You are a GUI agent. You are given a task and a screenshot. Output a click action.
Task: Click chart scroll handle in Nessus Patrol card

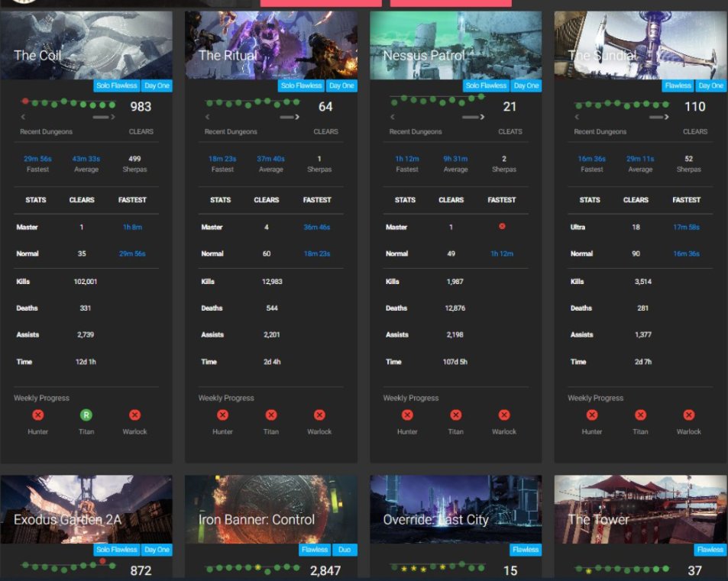coord(471,118)
